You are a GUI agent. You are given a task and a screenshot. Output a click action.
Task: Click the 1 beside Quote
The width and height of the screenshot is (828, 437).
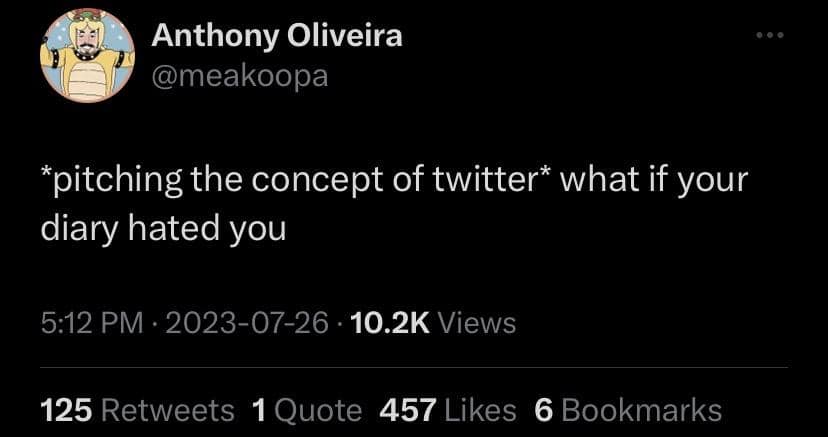click(259, 409)
